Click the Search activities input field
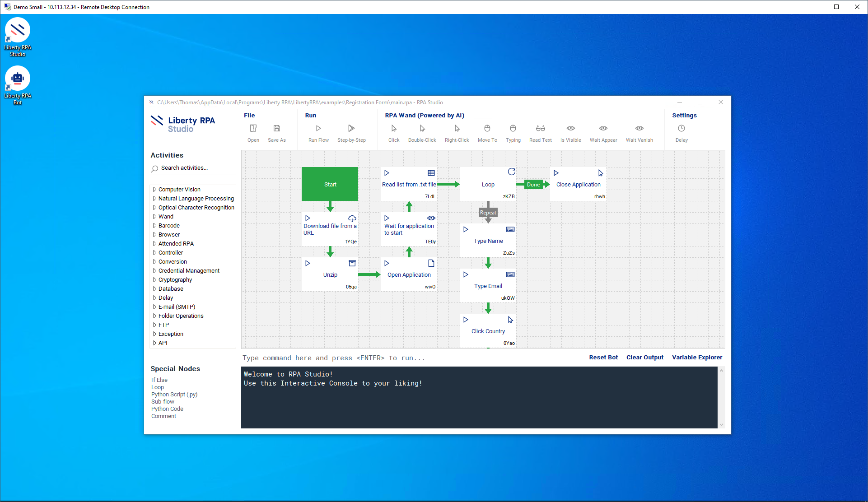 click(x=194, y=168)
